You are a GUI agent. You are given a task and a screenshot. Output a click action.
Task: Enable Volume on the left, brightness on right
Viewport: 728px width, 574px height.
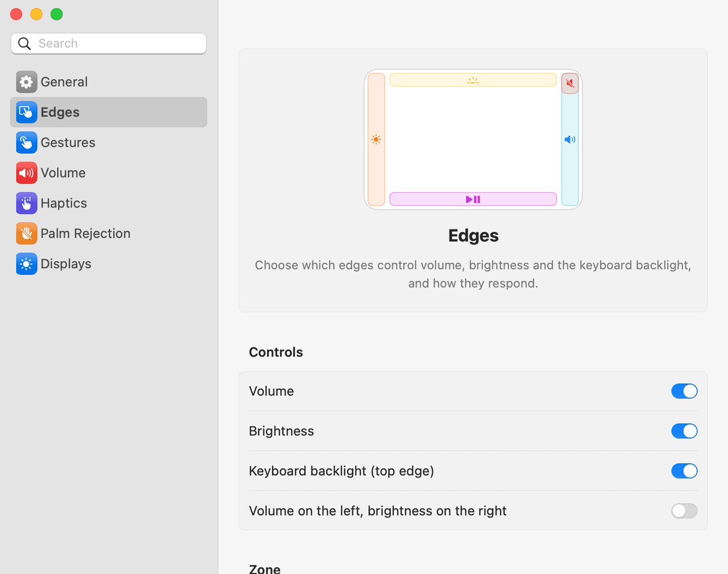pyautogui.click(x=685, y=511)
